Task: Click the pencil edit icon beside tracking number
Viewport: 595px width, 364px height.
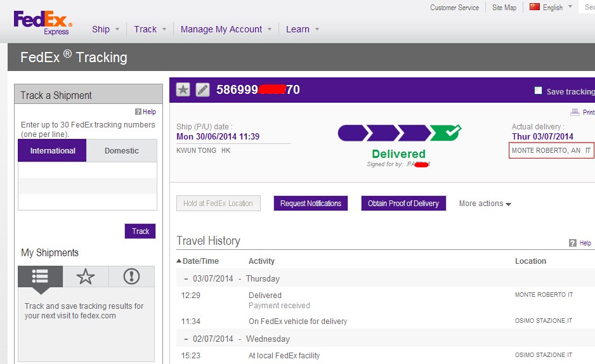Action: point(202,89)
